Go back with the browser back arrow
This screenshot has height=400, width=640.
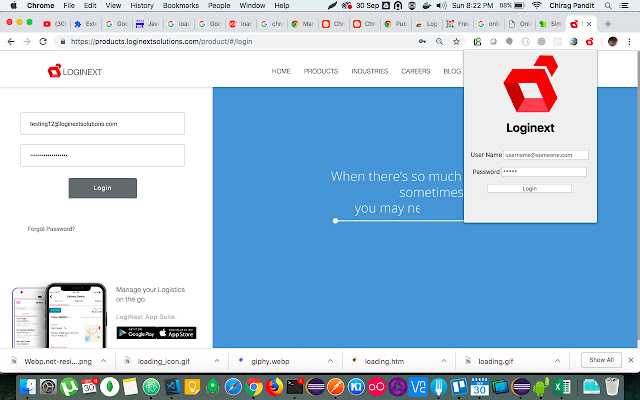tap(11, 42)
